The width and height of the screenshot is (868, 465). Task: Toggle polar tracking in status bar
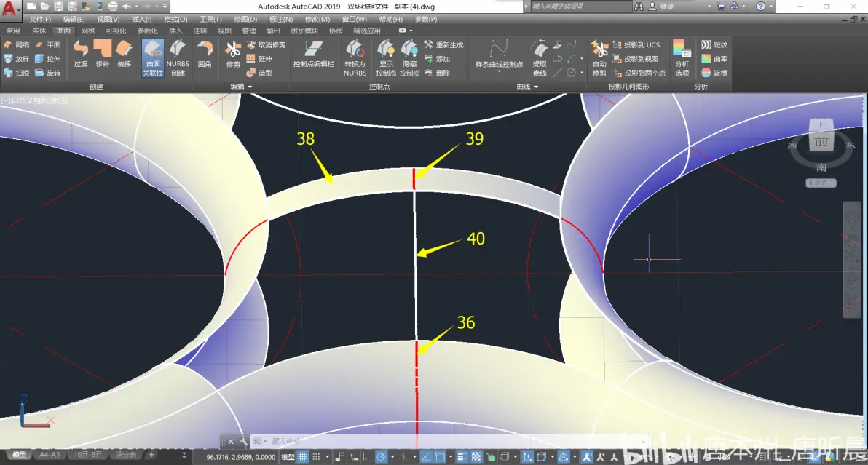(x=381, y=457)
